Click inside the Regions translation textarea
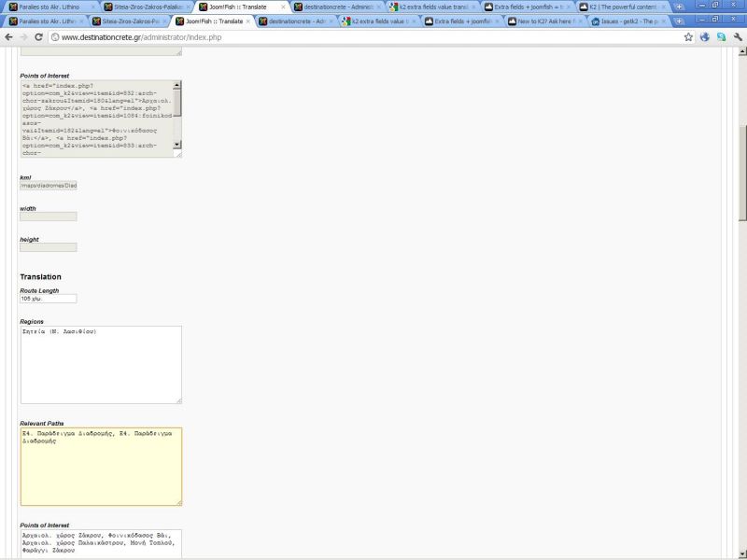747x560 pixels. (x=101, y=365)
